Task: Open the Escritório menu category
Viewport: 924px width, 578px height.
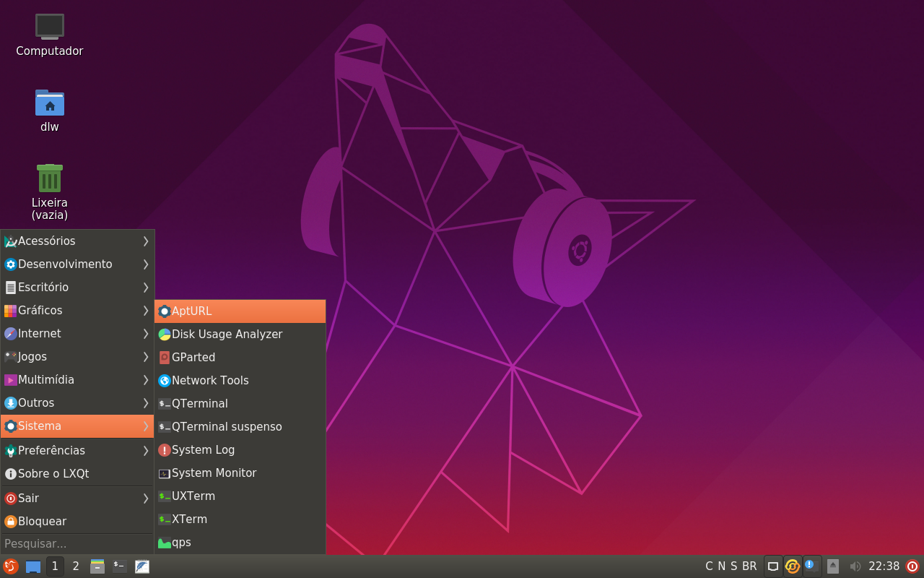Action: [x=77, y=288]
